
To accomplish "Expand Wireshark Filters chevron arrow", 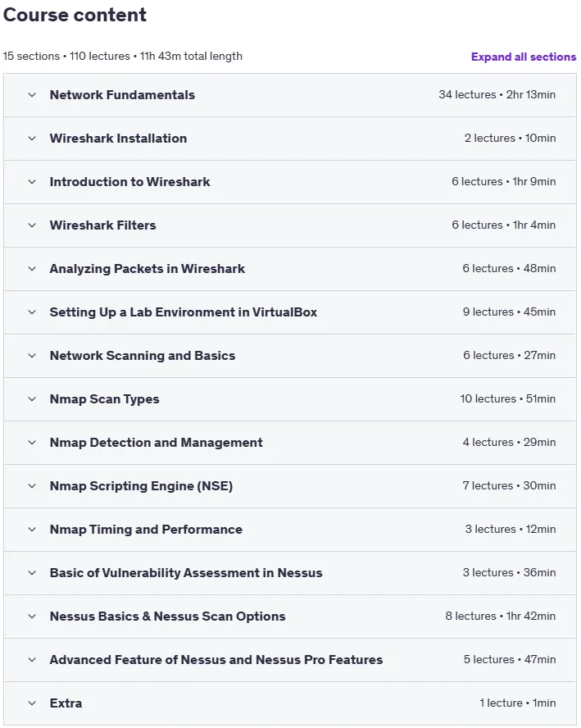I will click(x=32, y=225).
